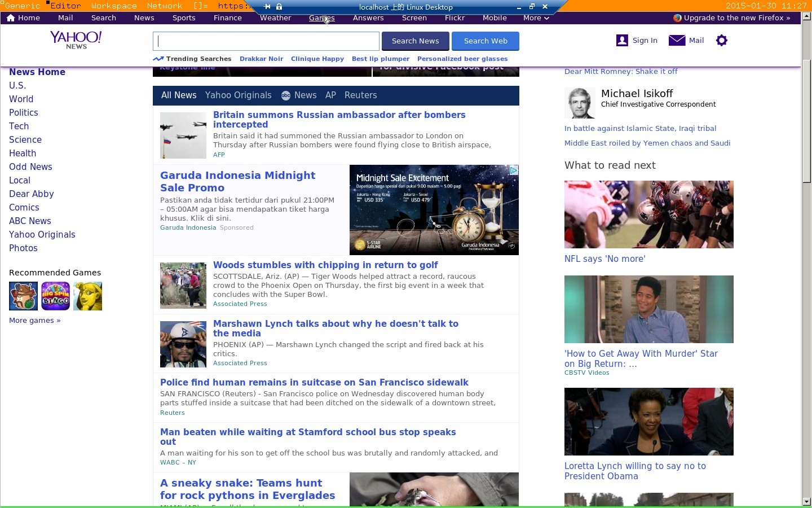Viewport: 812px width, 508px height.
Task: Switch to the All News tab
Action: point(179,95)
